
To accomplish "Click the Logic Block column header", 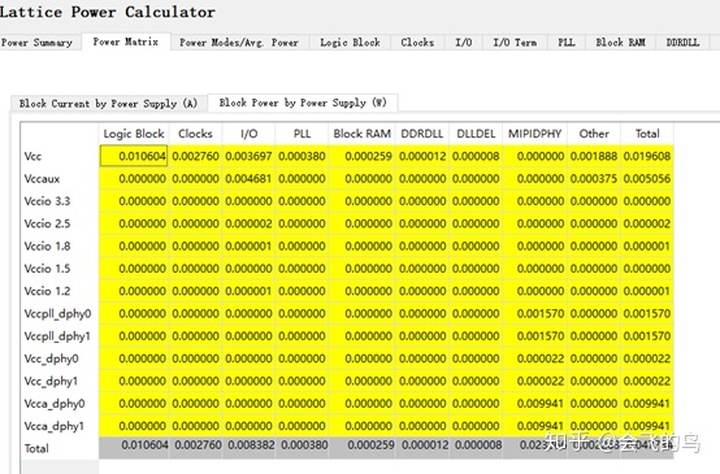I will tap(134, 134).
